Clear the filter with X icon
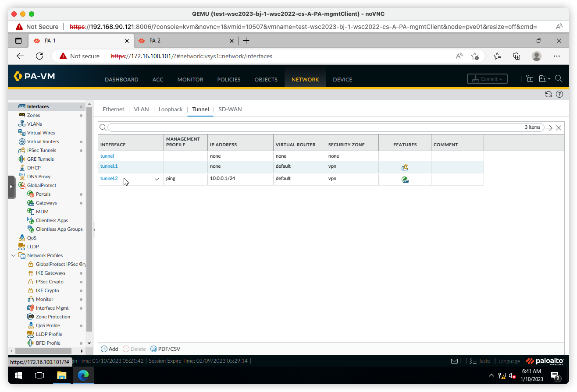This screenshot has width=577, height=392. (559, 128)
